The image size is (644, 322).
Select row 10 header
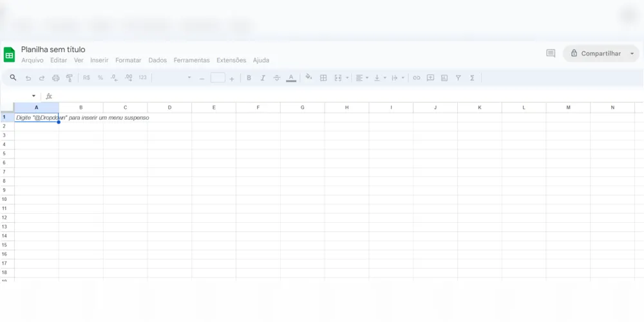pyautogui.click(x=7, y=199)
